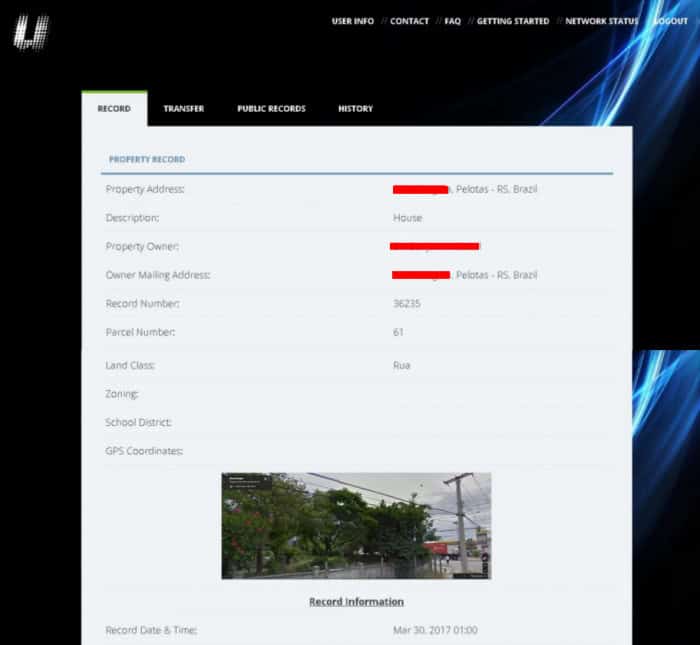Open the FAQ link

point(452,21)
